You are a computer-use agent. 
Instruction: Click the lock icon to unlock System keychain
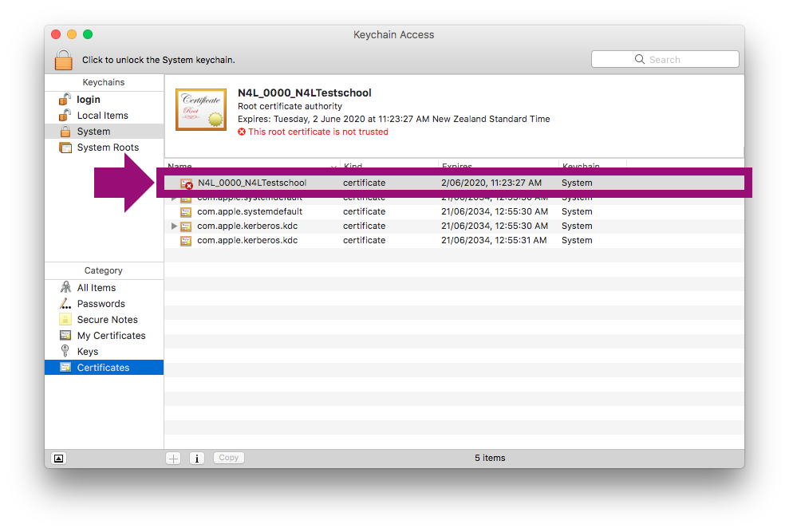[64, 60]
